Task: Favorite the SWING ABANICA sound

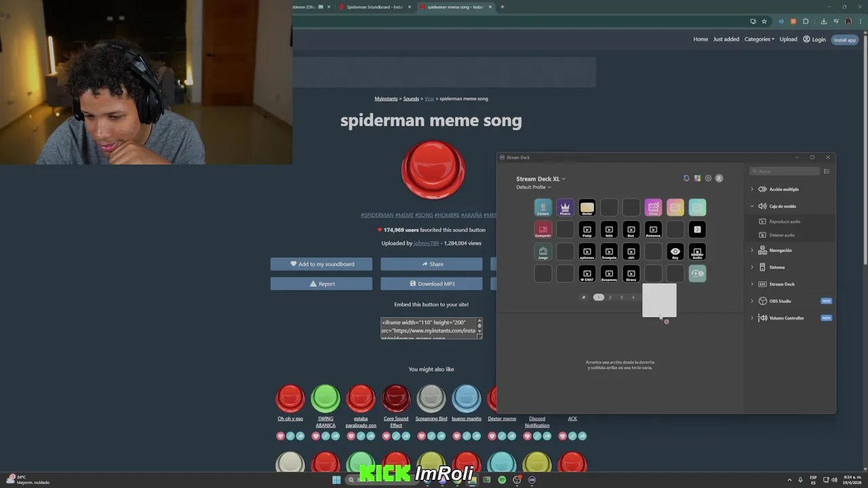Action: click(316, 436)
